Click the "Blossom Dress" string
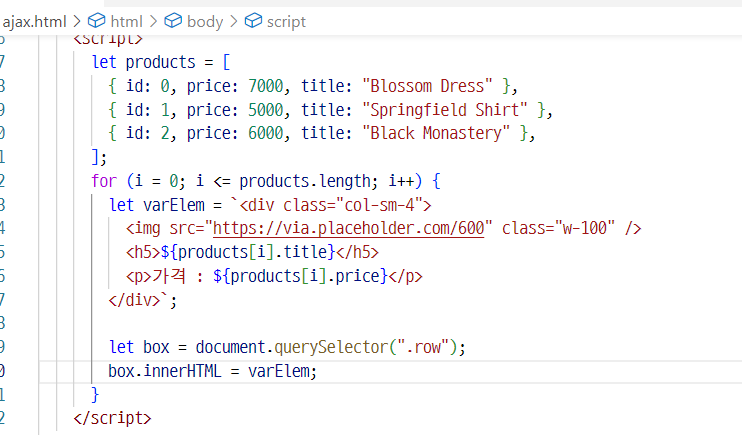Viewport: 742px width, 435px height. coord(427,86)
